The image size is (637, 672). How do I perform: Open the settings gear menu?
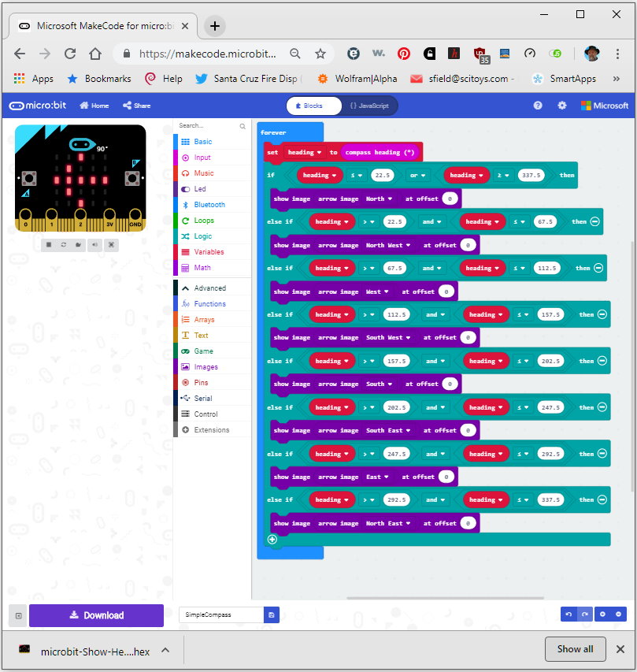(x=561, y=106)
